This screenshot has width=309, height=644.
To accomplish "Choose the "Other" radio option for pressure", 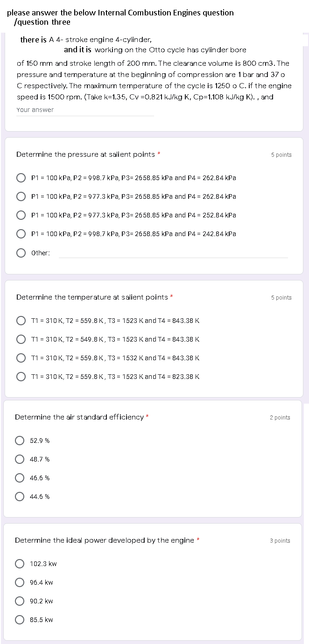I will 21,253.
